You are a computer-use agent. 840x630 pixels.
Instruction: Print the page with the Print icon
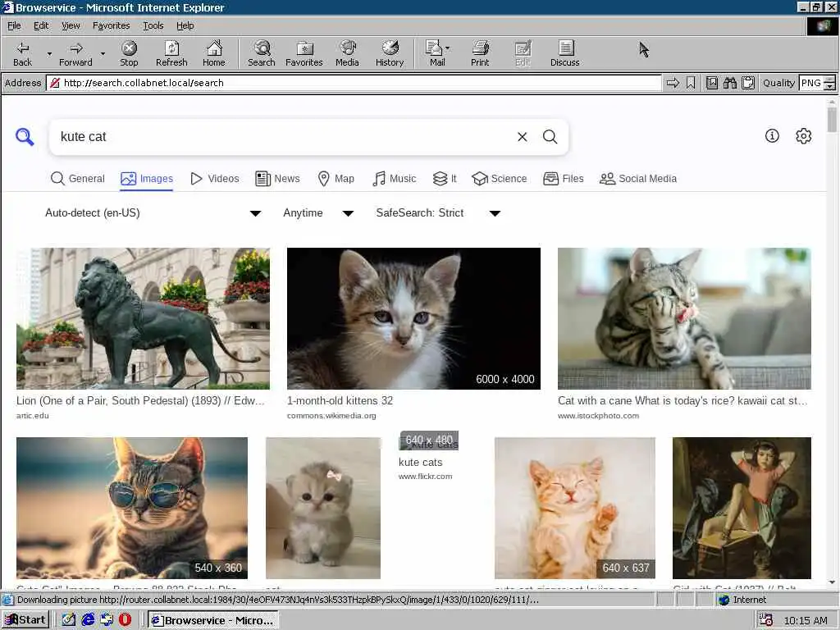click(480, 53)
